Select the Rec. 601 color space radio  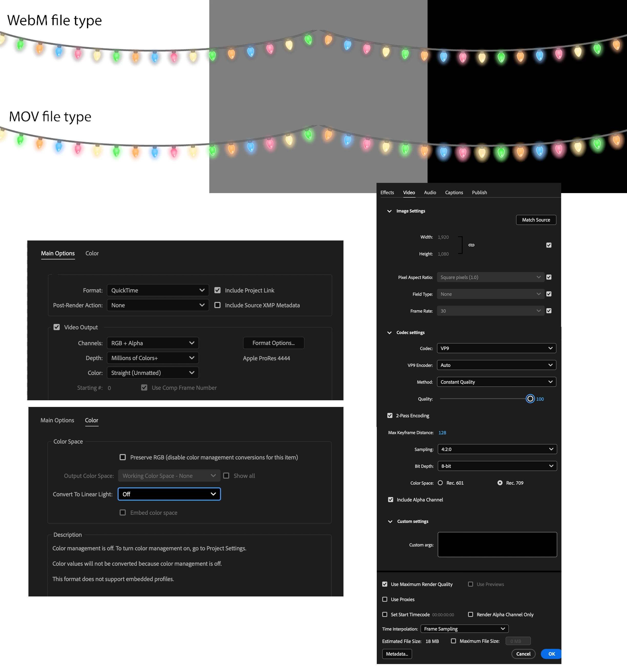pos(441,483)
